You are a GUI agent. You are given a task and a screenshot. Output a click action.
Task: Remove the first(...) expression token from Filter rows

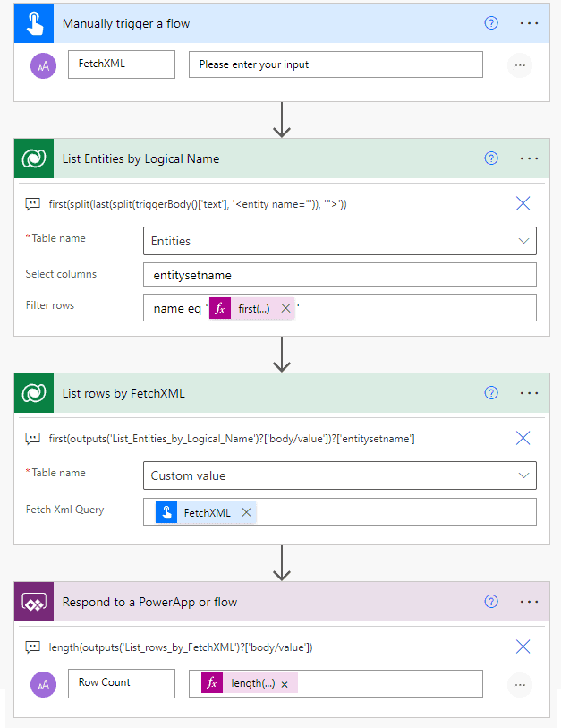tap(285, 308)
